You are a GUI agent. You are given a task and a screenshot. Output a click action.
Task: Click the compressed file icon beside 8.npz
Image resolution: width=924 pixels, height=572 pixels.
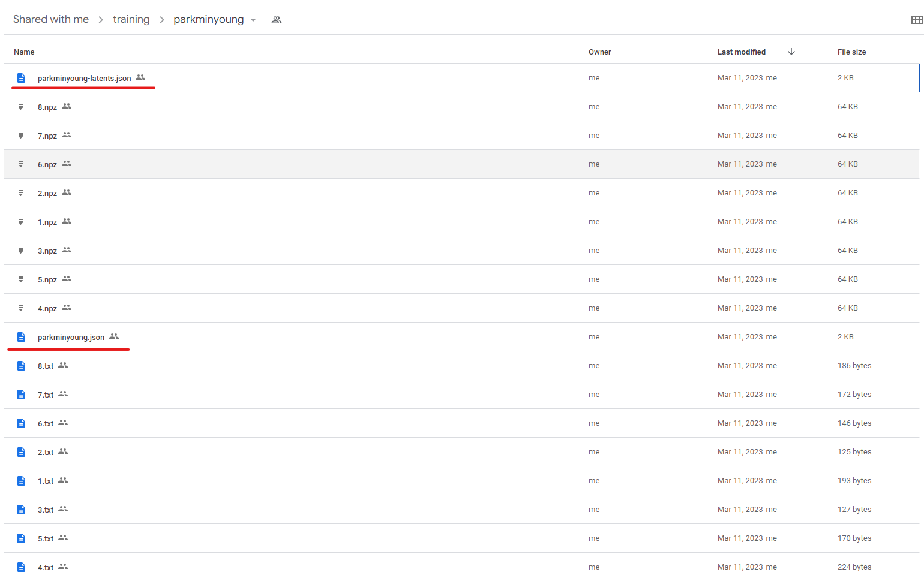tap(21, 106)
